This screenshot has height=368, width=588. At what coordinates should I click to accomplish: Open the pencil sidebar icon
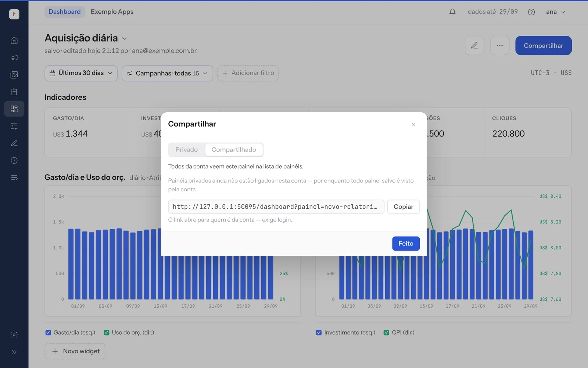14,143
